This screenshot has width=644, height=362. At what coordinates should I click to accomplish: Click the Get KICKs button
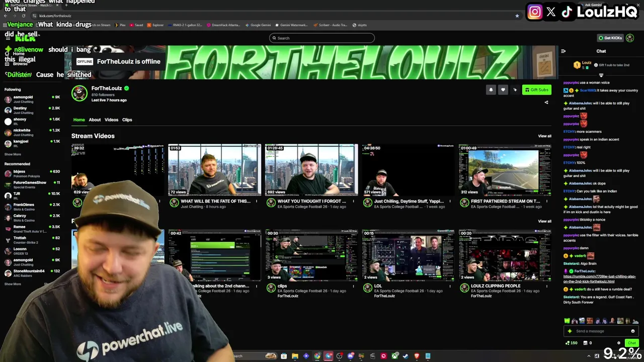(610, 38)
